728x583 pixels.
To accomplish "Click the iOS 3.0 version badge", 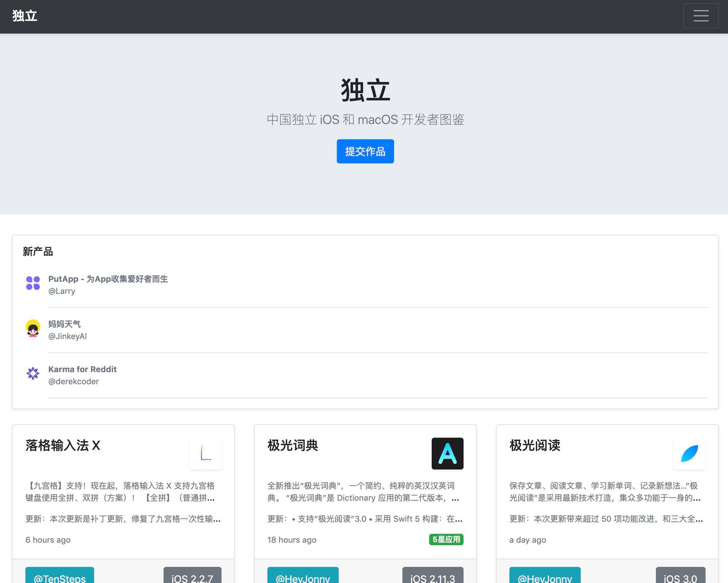I will click(x=680, y=576).
